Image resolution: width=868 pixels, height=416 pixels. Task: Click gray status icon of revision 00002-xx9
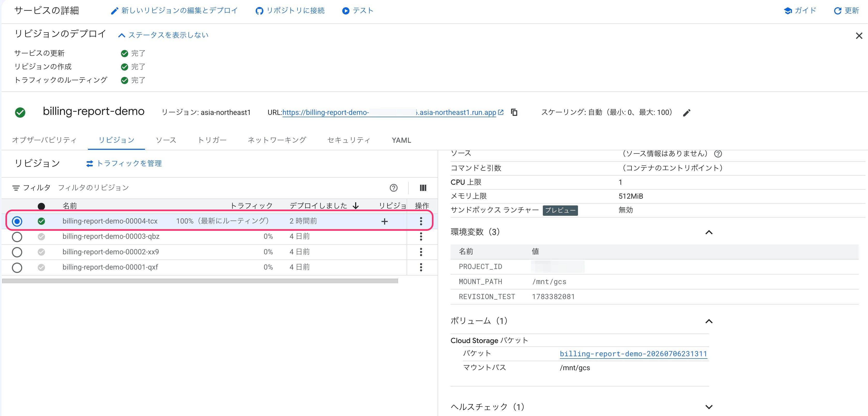[x=41, y=252]
